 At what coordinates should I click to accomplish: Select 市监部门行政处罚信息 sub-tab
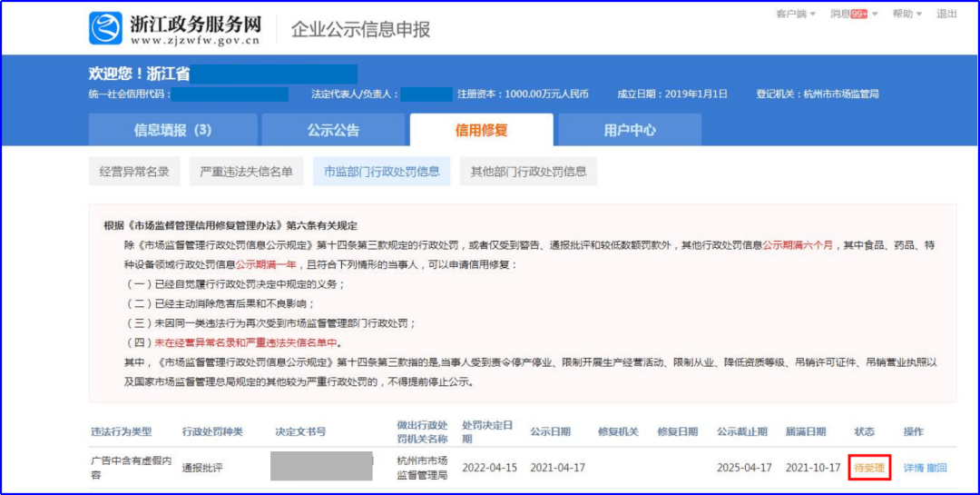tap(382, 171)
